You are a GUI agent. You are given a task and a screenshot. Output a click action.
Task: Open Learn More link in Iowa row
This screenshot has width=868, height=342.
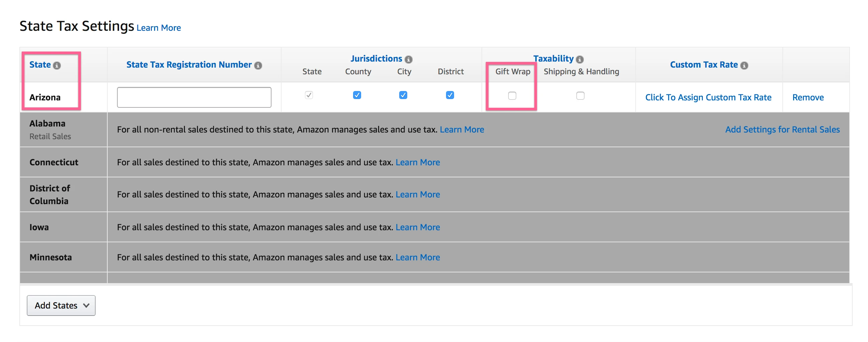click(x=418, y=227)
